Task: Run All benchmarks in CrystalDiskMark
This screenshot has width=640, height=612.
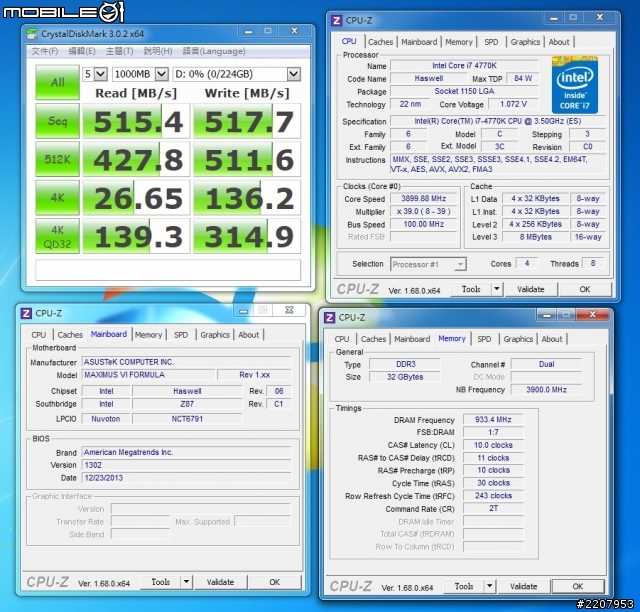Action: (x=57, y=82)
